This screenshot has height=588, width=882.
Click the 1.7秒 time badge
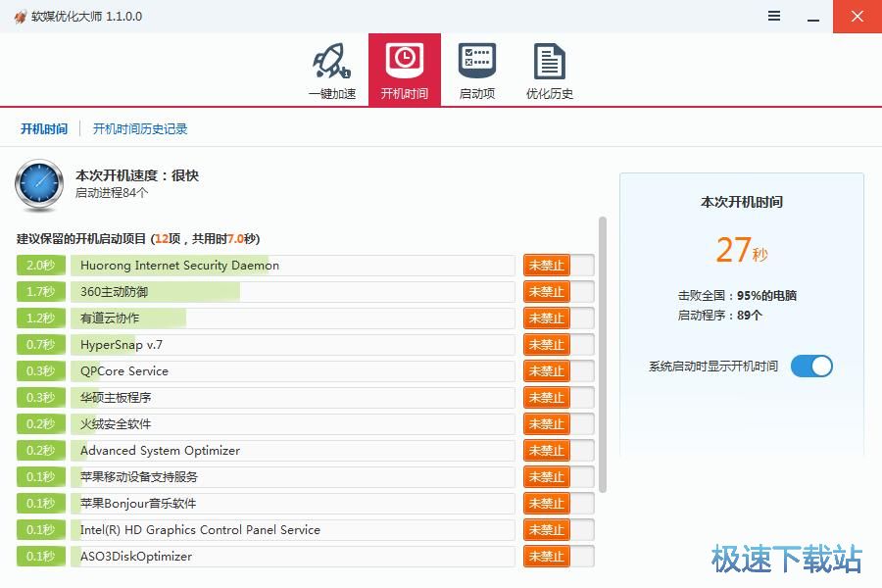[41, 291]
